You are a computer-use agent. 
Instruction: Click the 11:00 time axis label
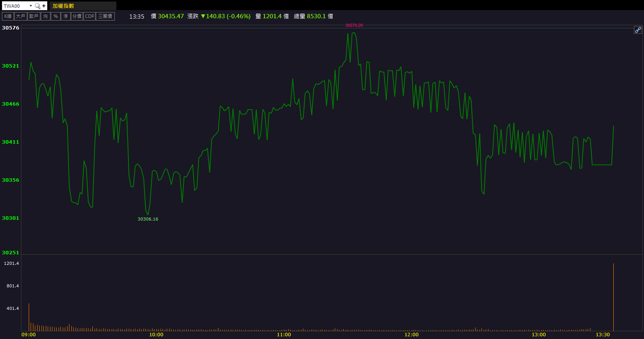point(284,335)
